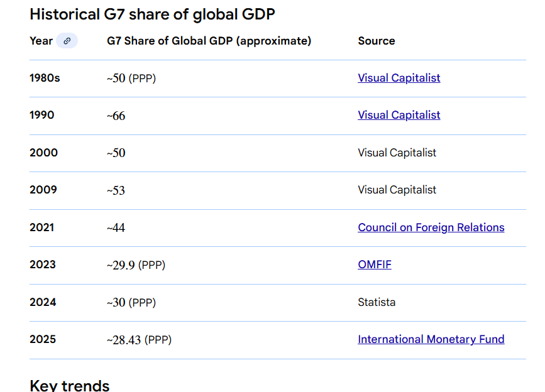Viewport: 545px width, 392px height.
Task: Follow the Council on Foreign Relations link
Action: click(431, 227)
